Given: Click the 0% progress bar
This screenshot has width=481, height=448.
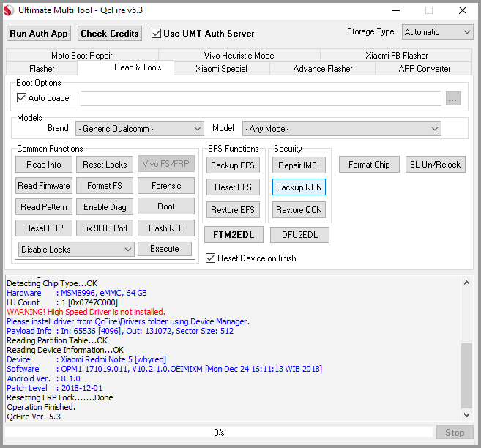Looking at the screenshot, I should click(219, 433).
